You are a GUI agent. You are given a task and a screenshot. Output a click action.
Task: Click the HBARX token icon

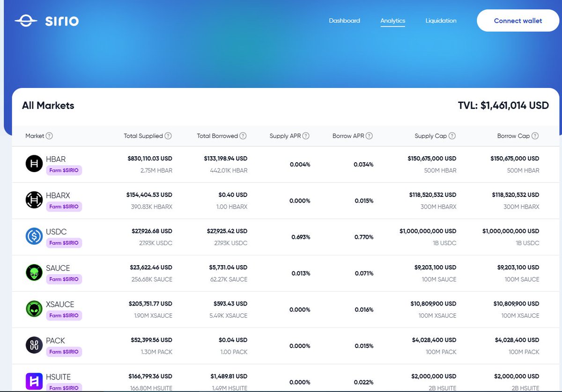tap(34, 200)
